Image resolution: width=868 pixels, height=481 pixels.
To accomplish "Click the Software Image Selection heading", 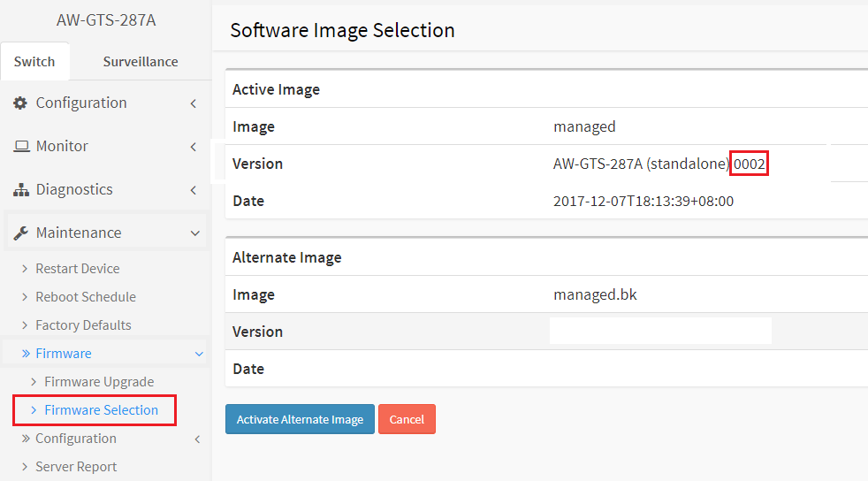I will click(342, 30).
